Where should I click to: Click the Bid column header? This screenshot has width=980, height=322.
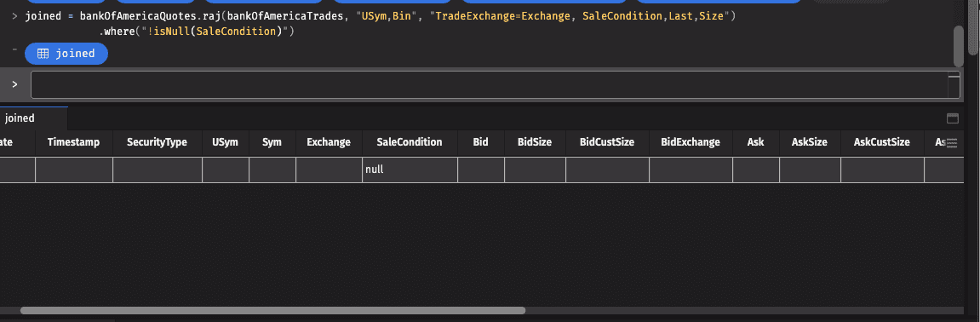click(480, 142)
